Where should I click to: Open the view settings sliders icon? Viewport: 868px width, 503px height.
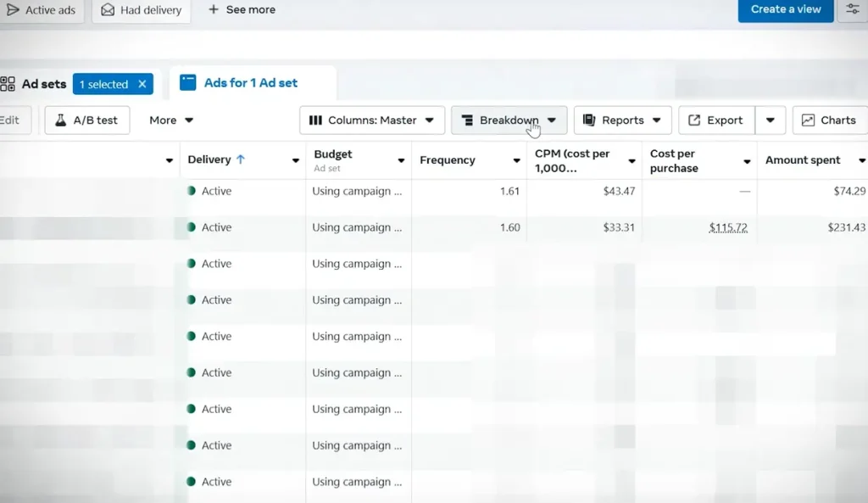(853, 9)
